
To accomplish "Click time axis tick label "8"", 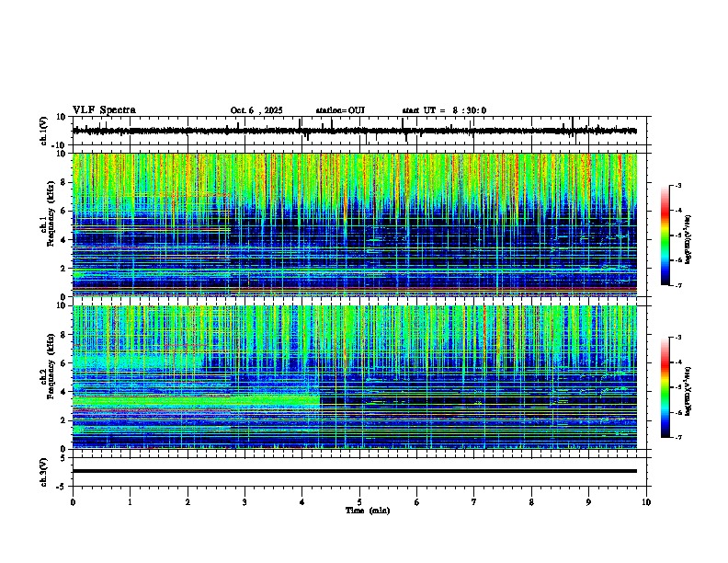I will tap(531, 502).
